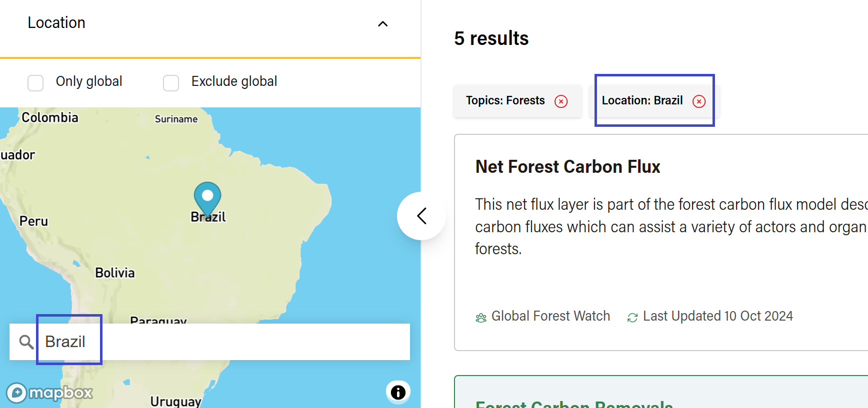Image resolution: width=868 pixels, height=408 pixels.
Task: Select the Location: Brazil filter chip
Action: coord(642,101)
